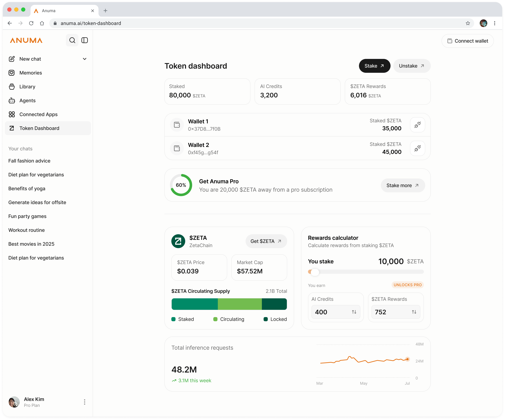
Task: Disconnect Wallet 1 using its unlink icon
Action: tap(417, 125)
